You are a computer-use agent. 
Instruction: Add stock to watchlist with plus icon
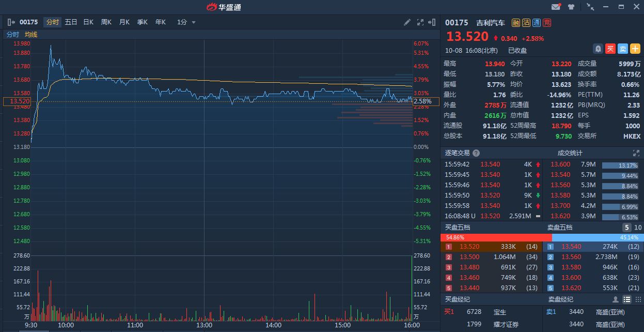635,49
